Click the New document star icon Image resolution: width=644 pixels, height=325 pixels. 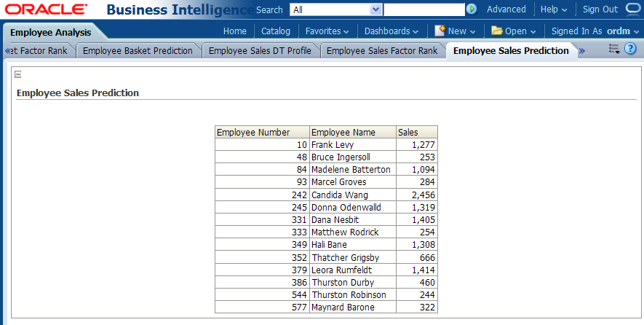440,31
